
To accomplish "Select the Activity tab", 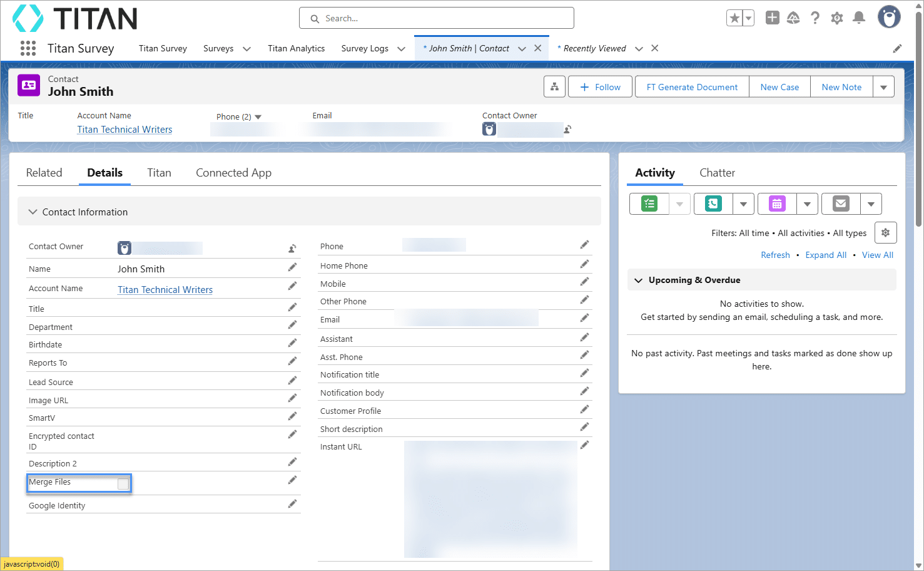I will [655, 173].
